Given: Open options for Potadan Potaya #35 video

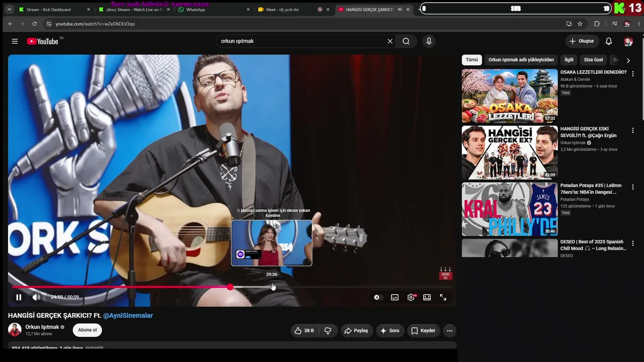Looking at the screenshot, I should [x=633, y=187].
